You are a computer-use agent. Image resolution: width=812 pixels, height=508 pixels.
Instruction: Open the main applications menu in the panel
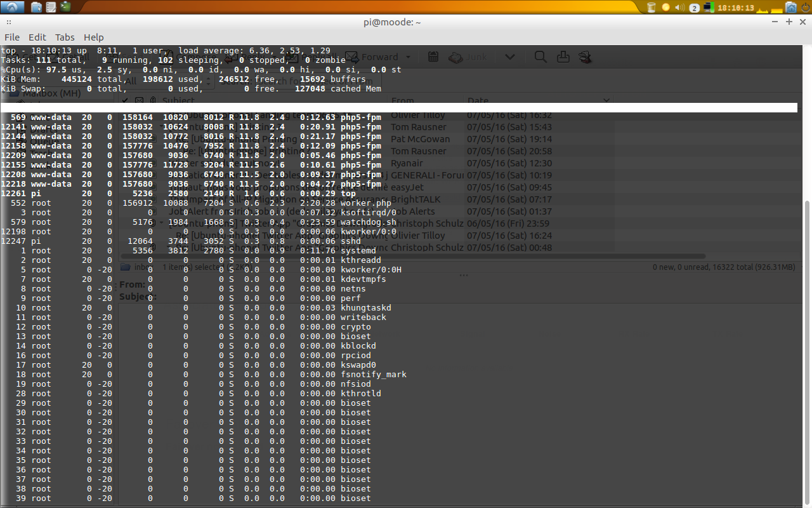pos(12,8)
